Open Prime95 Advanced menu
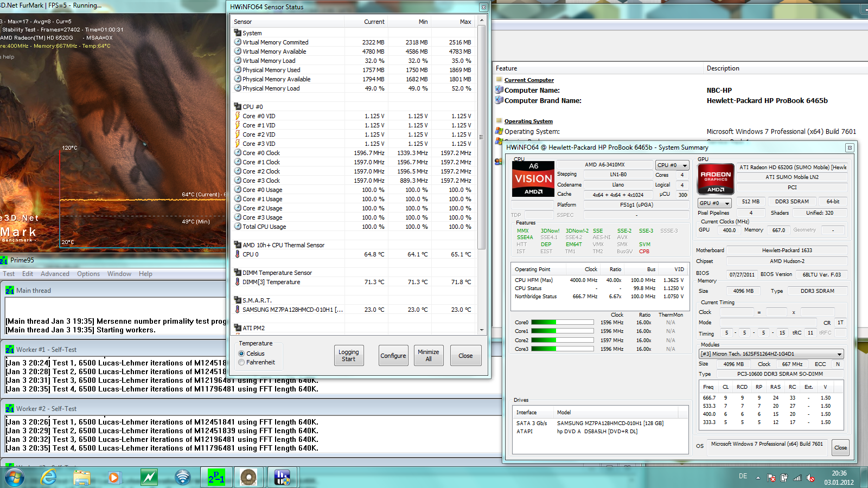This screenshot has width=868, height=488. point(55,274)
